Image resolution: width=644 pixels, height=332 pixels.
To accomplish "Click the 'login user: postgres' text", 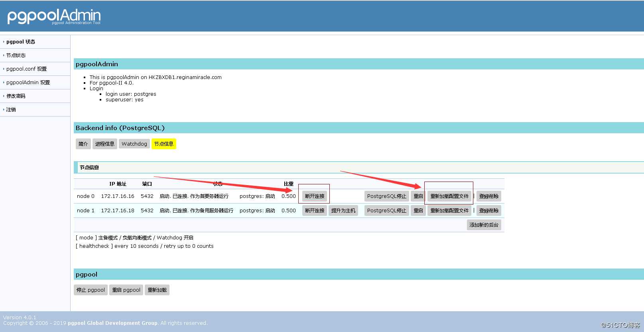I will (131, 94).
